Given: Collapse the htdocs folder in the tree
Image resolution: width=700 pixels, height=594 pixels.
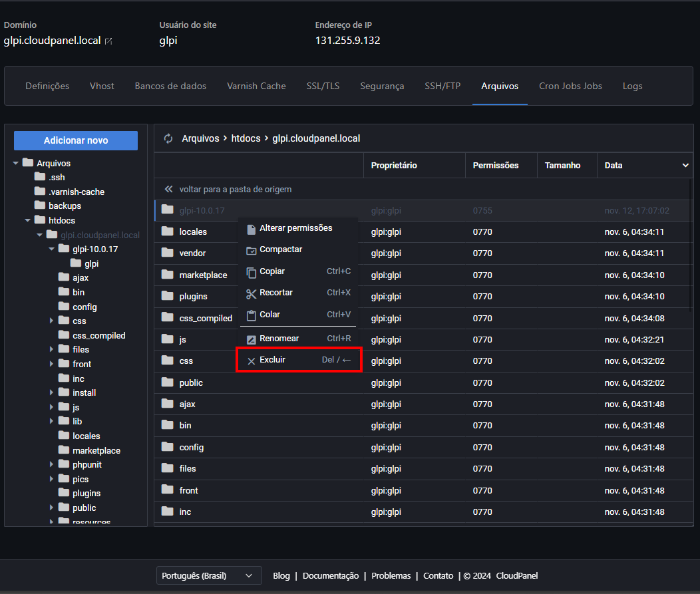Looking at the screenshot, I should [x=28, y=220].
